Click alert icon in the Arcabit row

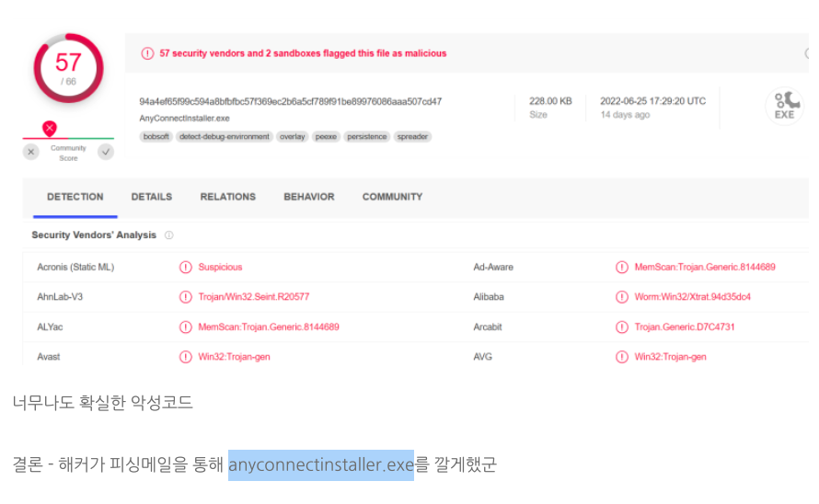621,327
